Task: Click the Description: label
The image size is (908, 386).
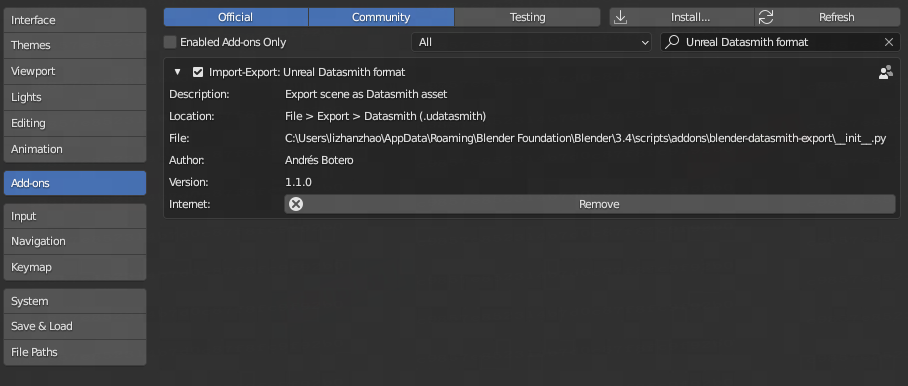Action: tap(199, 94)
